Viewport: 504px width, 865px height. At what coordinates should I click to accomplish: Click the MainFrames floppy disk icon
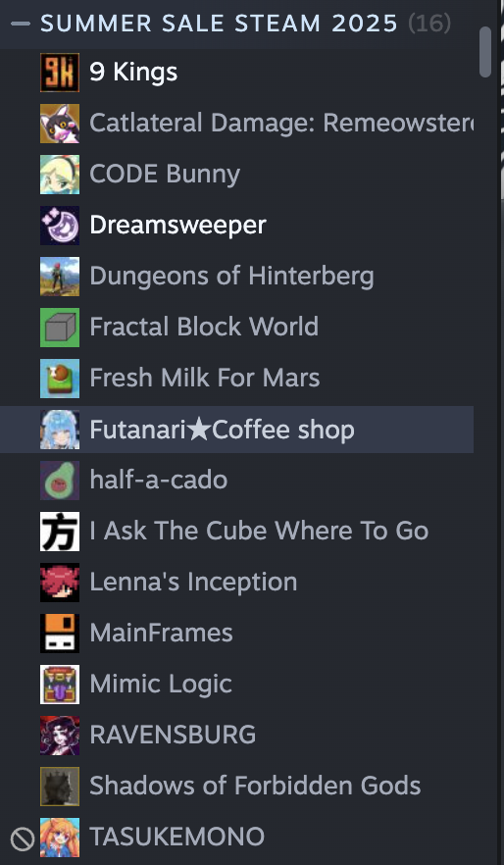click(x=60, y=634)
